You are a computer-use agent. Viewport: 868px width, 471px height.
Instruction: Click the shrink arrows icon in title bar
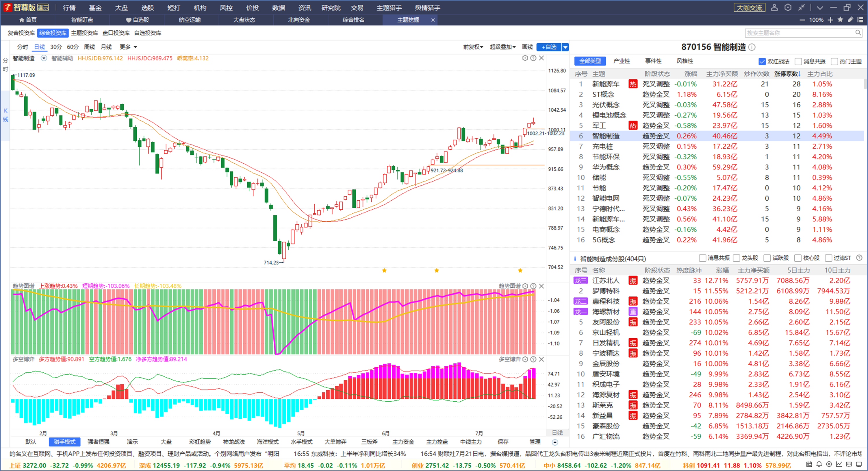tap(802, 8)
